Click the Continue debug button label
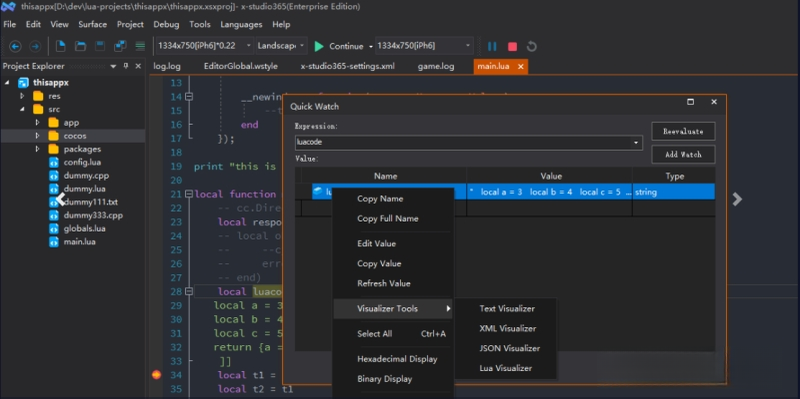Viewport: 800px width, 399px height. [346, 46]
